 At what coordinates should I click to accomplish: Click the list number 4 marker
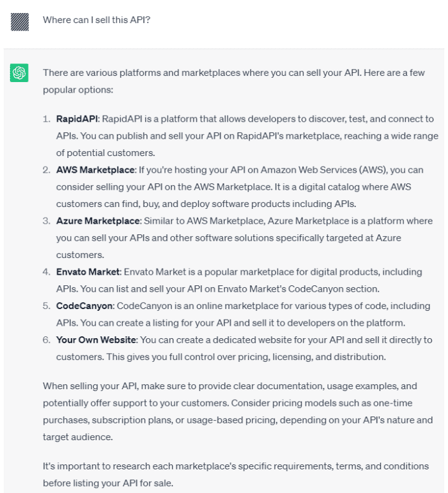pyautogui.click(x=46, y=272)
